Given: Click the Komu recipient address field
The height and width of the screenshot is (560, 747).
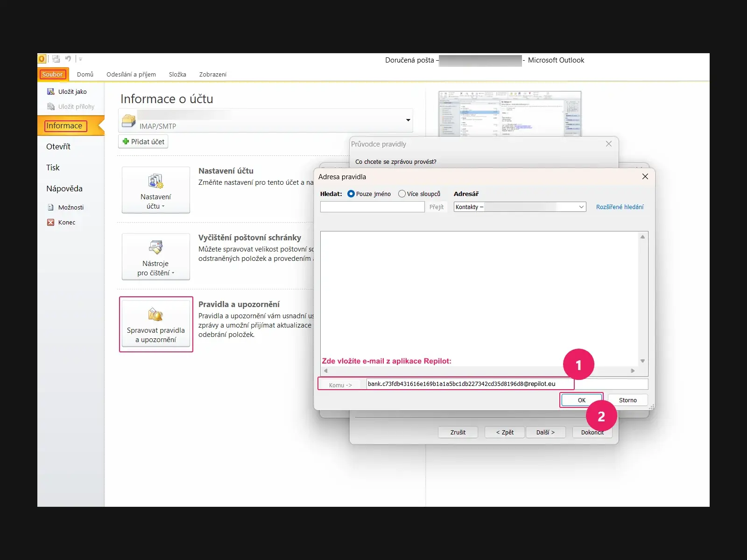Looking at the screenshot, I should [x=507, y=384].
